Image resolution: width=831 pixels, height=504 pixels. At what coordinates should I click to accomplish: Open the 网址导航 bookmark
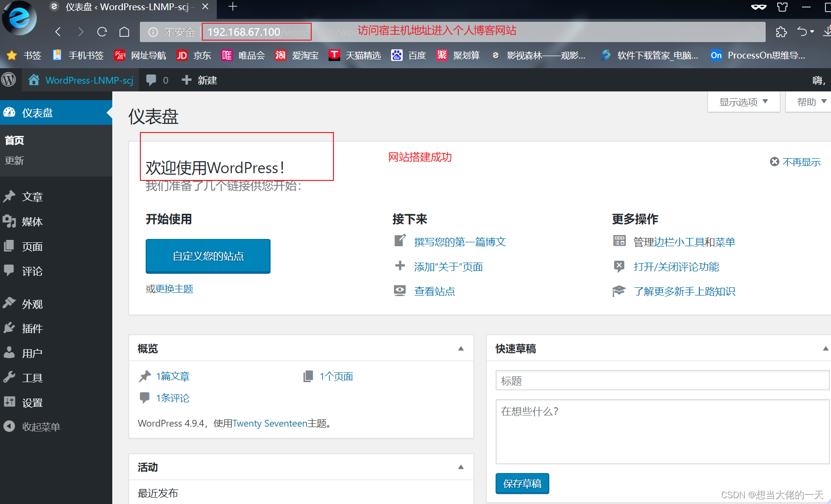click(140, 56)
